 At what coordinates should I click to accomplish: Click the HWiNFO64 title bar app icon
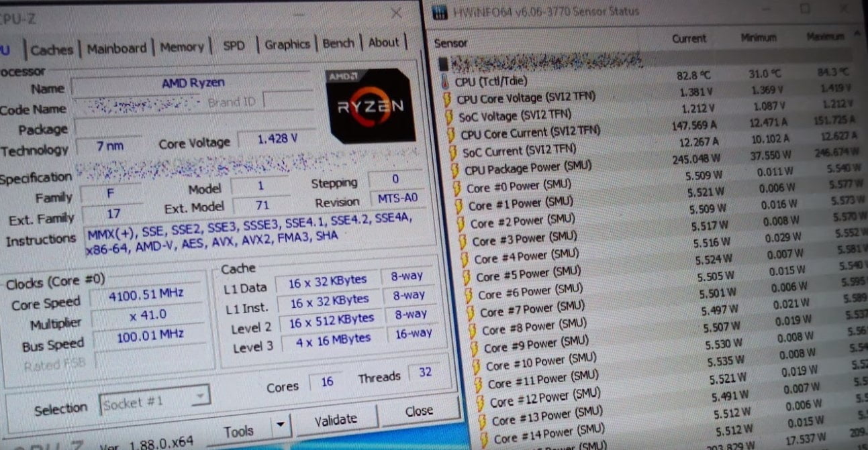tap(440, 12)
